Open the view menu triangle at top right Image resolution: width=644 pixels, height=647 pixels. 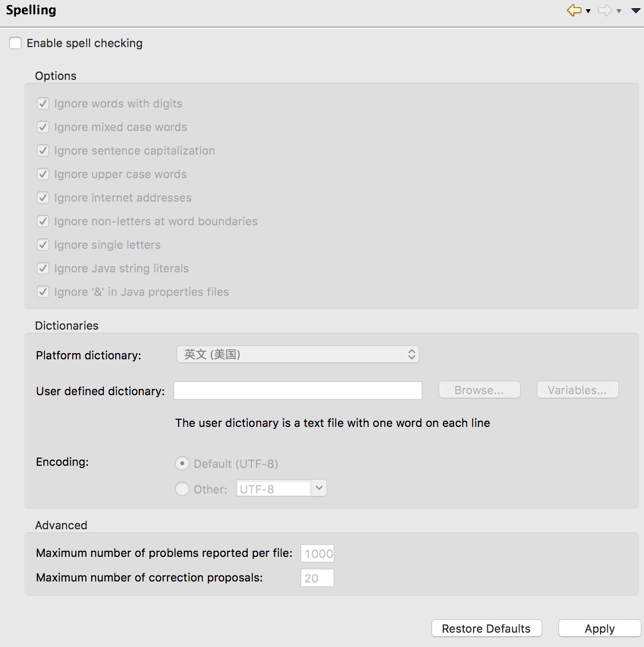click(636, 10)
